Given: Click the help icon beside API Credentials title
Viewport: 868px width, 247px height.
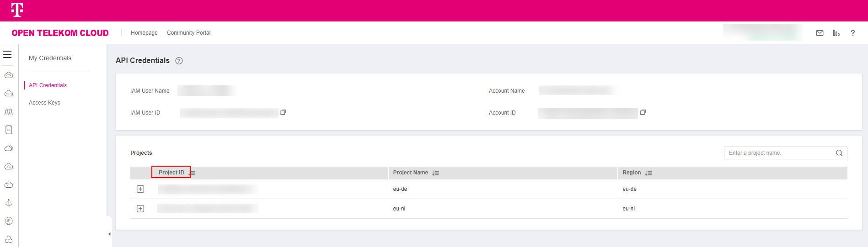Looking at the screenshot, I should pos(179,61).
